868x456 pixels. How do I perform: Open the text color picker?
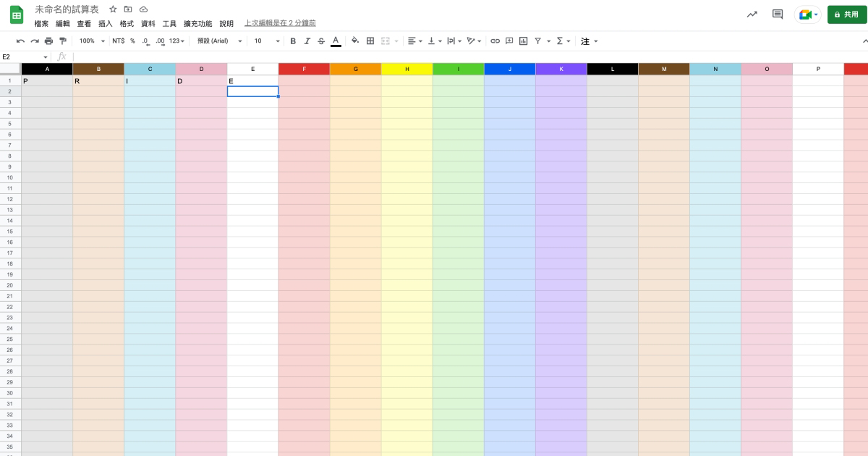[x=336, y=41]
